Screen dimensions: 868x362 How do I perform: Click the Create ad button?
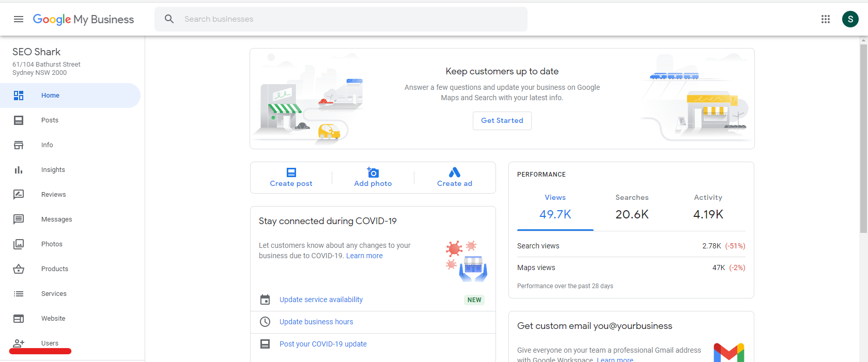click(455, 177)
